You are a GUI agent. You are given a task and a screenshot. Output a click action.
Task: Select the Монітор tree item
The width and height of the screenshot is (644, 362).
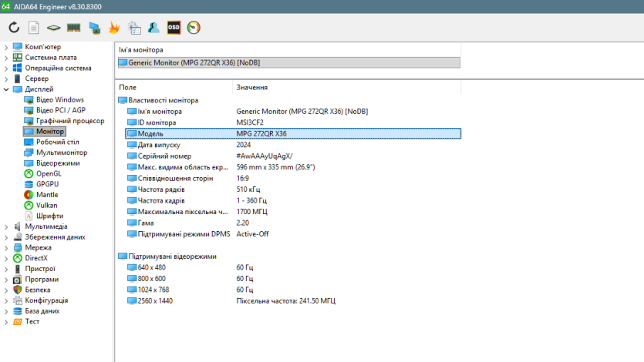pos(49,132)
